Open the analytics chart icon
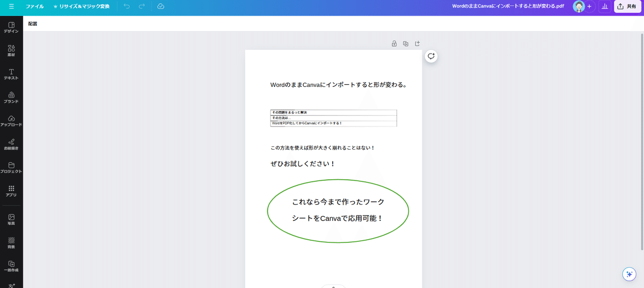The height and width of the screenshot is (288, 644). tap(605, 6)
